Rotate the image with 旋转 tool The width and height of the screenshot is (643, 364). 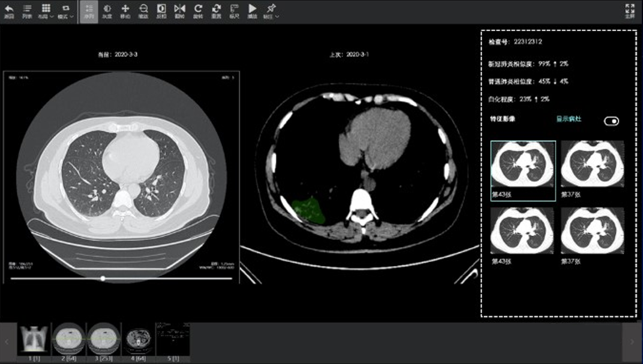pos(198,11)
